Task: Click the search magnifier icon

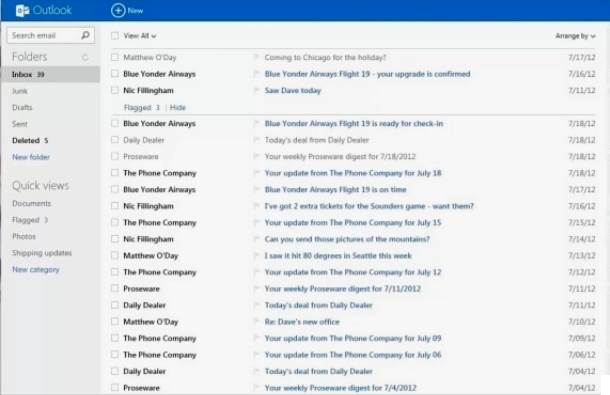Action: coord(85,35)
